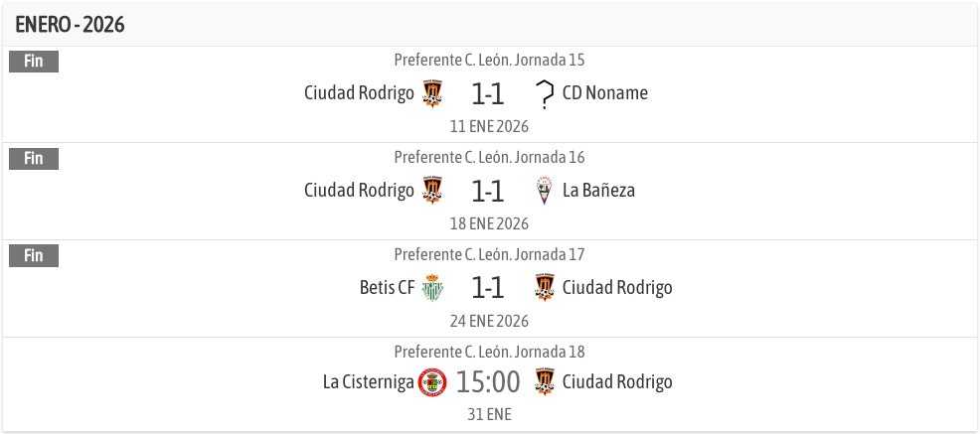
Task: Click Ciudad Rodrigo crest in Jornada 15 match
Action: point(431,93)
